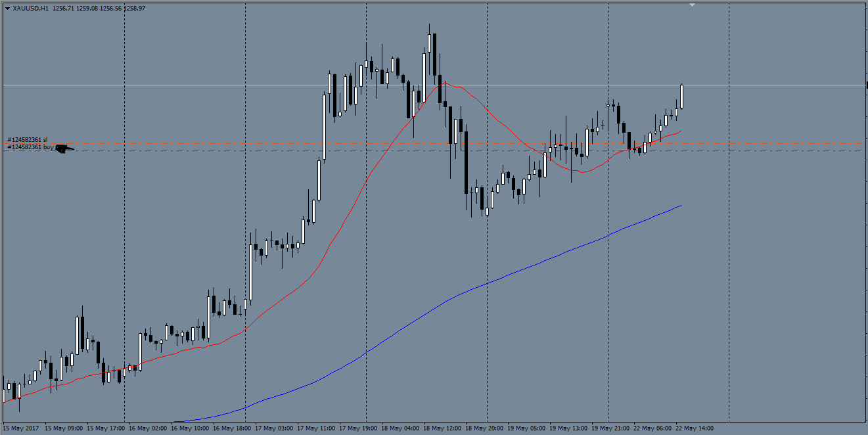
Task: Click the 15 May 2017 date label
Action: point(22,428)
